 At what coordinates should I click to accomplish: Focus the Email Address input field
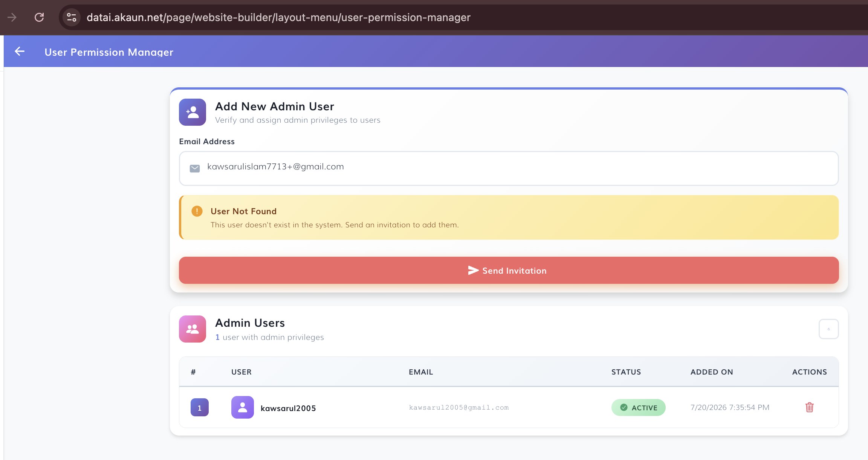[x=509, y=168]
